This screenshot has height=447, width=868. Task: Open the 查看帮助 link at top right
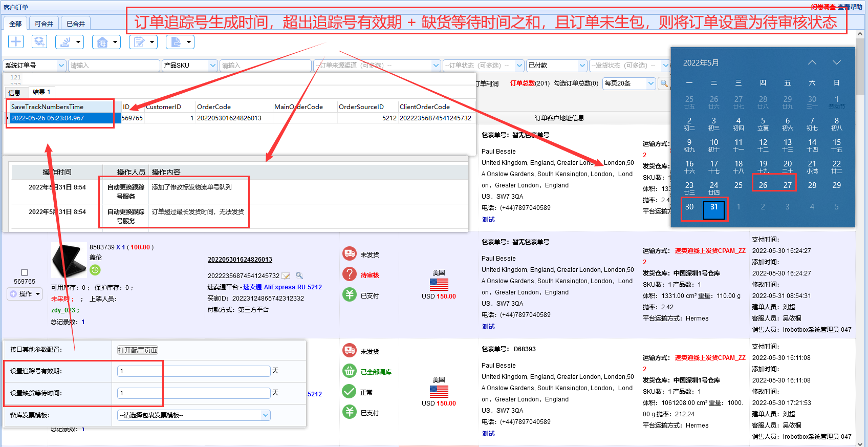(850, 7)
